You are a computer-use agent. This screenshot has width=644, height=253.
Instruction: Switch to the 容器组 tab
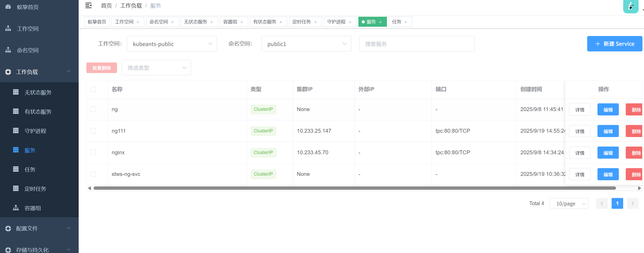tap(230, 22)
